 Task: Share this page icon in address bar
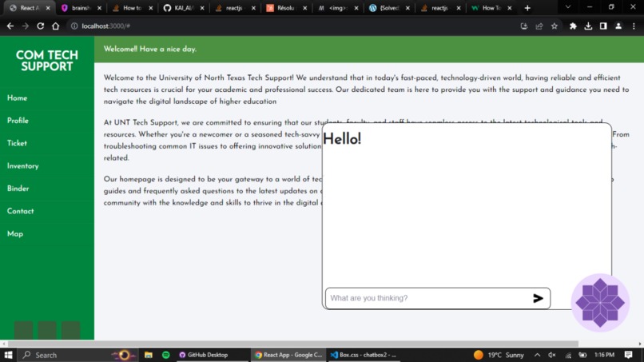click(539, 26)
